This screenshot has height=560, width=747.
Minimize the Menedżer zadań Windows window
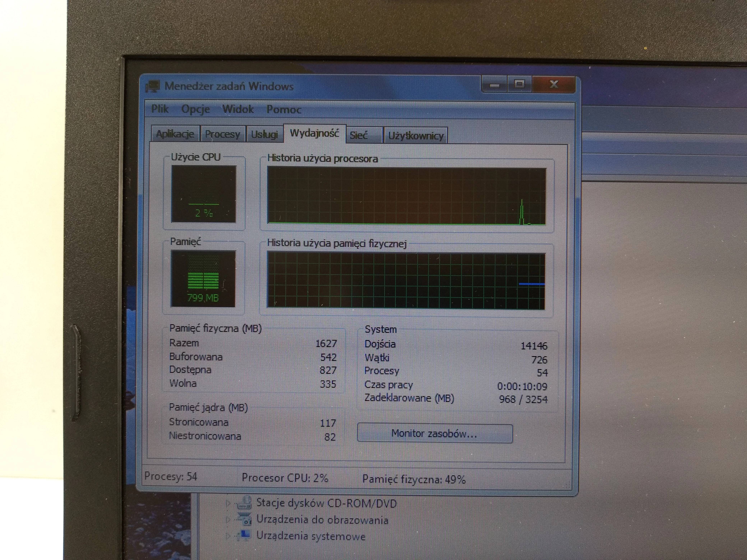pos(494,85)
